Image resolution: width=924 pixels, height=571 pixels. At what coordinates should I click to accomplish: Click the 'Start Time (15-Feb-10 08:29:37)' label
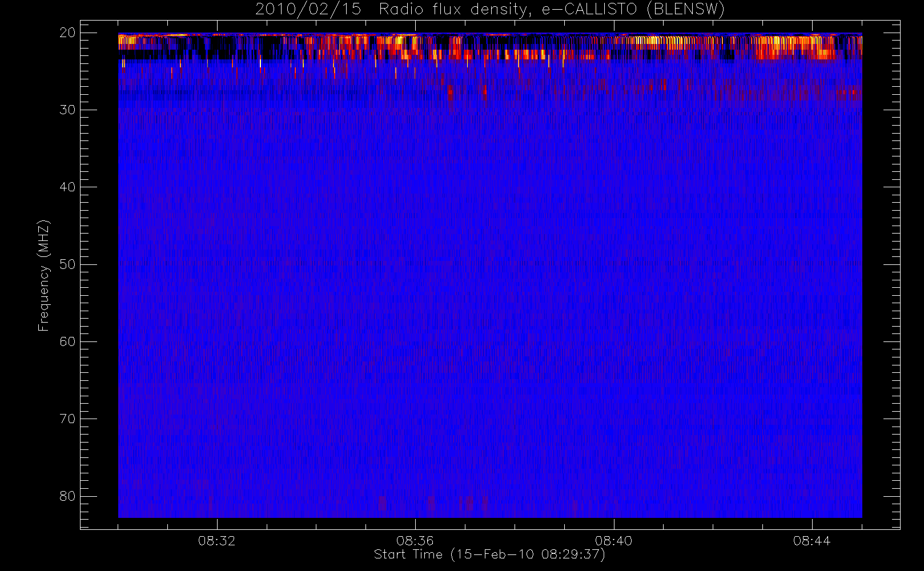tap(489, 554)
